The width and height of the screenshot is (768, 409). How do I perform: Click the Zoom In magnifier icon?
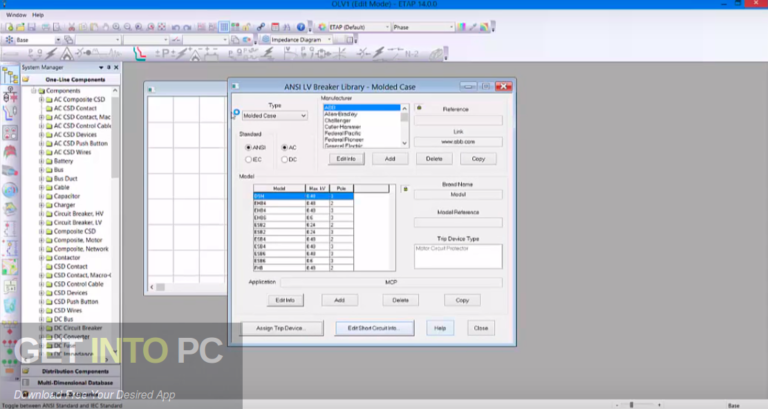117,27
